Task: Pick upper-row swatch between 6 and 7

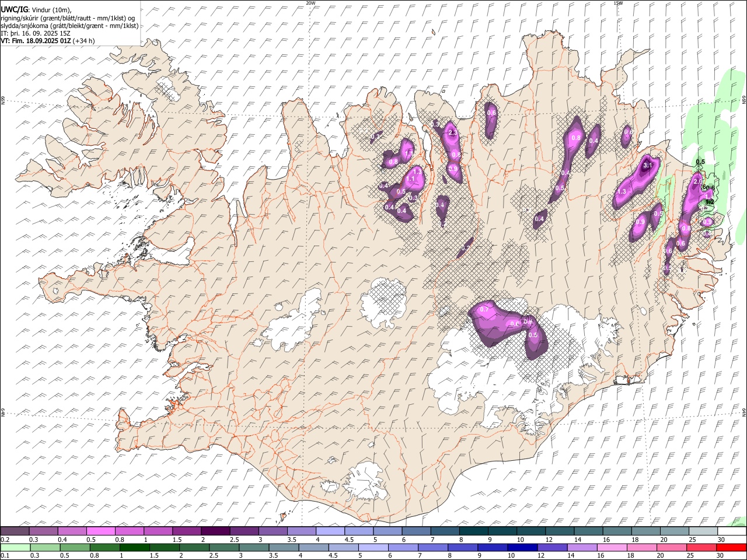Action: click(x=417, y=531)
